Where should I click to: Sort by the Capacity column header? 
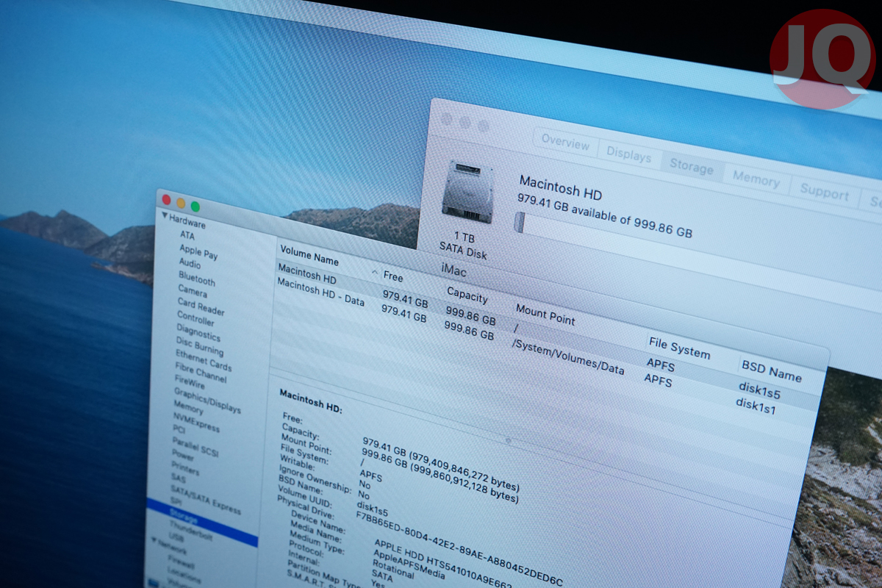pos(467,295)
